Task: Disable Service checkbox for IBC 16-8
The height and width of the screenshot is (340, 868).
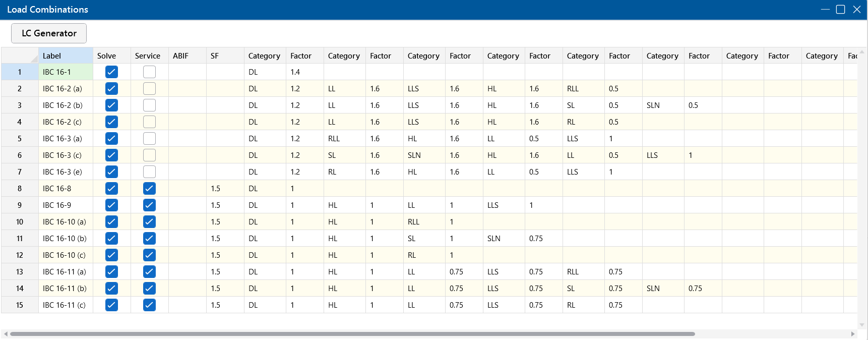Action: click(149, 189)
